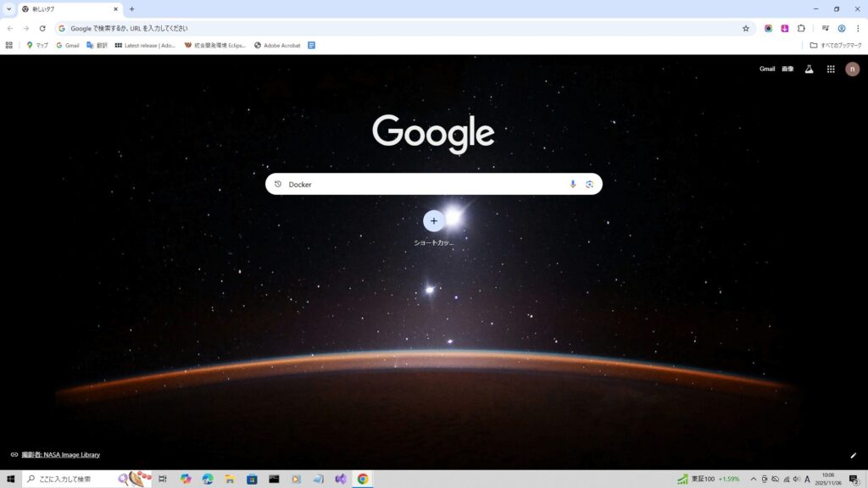Expand the すべてのブックマーク folder

(x=836, y=45)
